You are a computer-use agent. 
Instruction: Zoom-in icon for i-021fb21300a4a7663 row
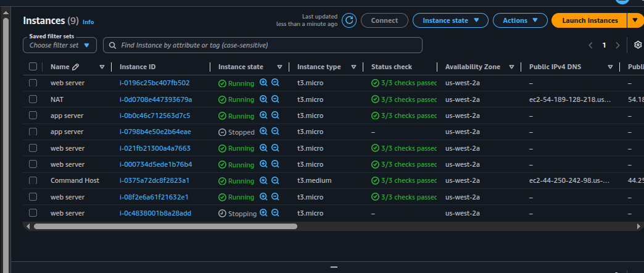(x=263, y=148)
